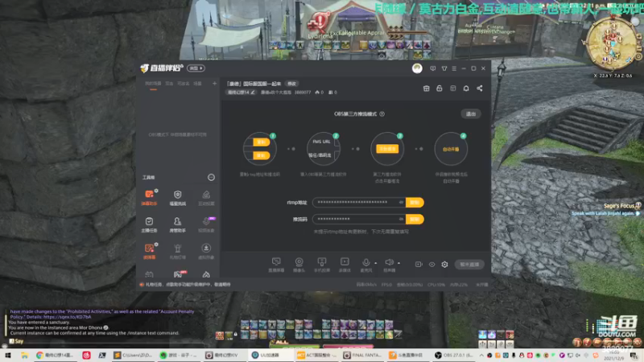Open the greyed tool with the purple badge
The width and height of the screenshot is (644, 362).
pos(206,224)
